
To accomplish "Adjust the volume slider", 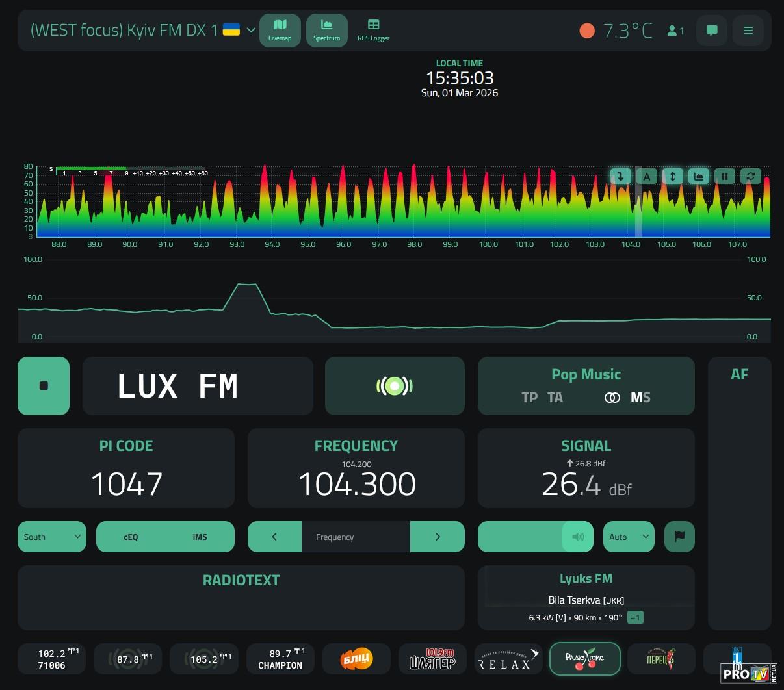I will pos(535,537).
